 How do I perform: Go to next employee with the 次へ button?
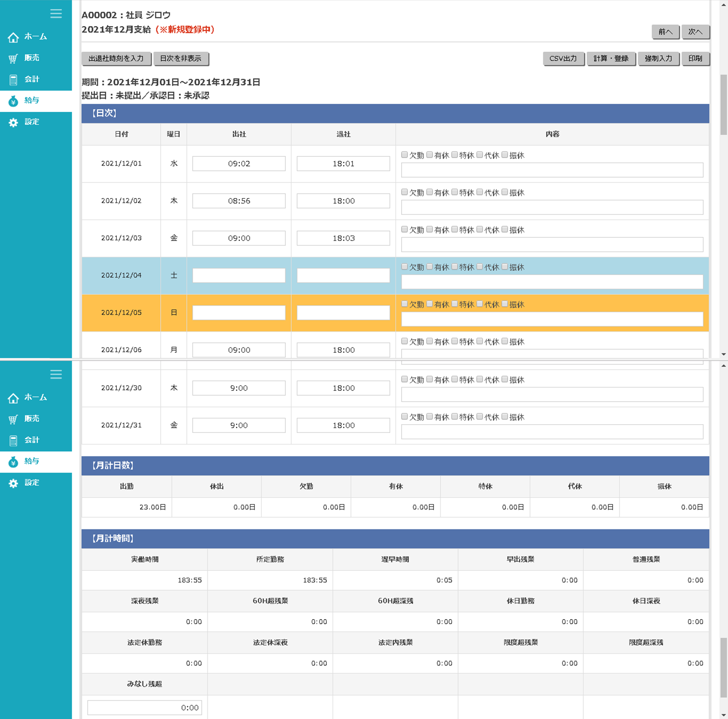click(x=695, y=32)
